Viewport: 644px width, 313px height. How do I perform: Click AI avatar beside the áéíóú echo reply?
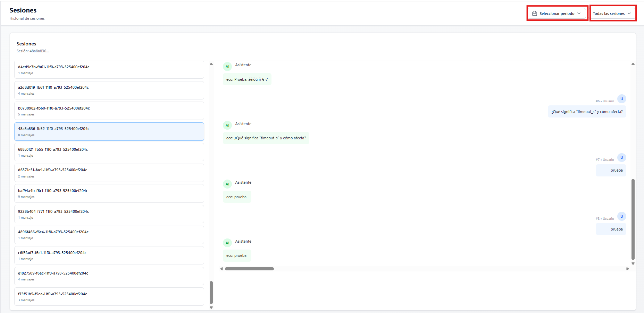click(227, 67)
